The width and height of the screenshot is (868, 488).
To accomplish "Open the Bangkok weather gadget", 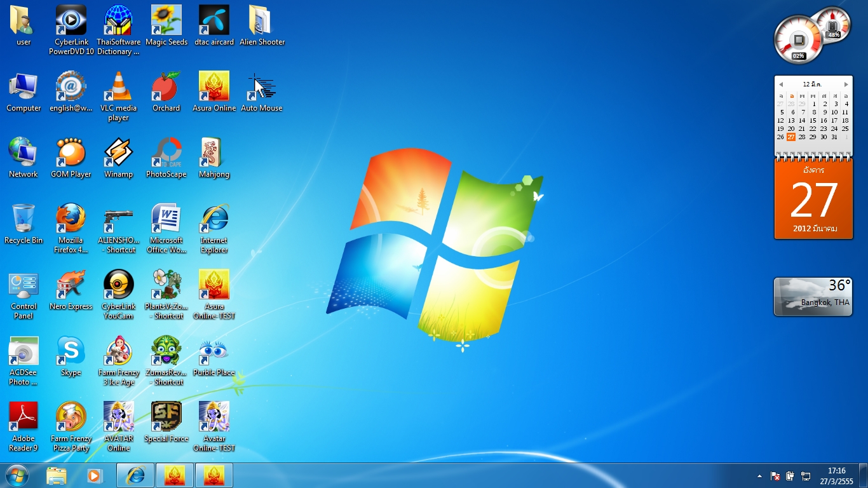I will pyautogui.click(x=813, y=297).
